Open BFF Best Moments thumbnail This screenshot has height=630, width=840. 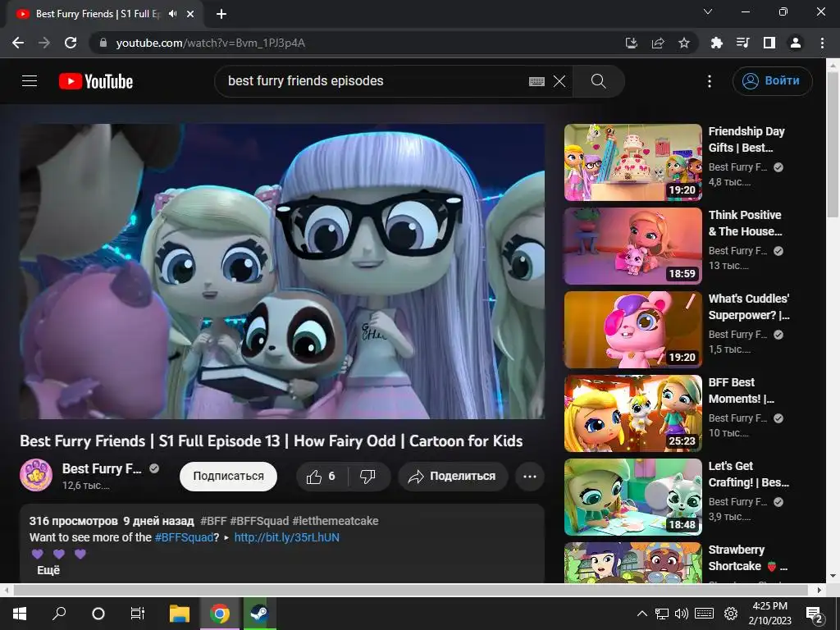click(632, 413)
